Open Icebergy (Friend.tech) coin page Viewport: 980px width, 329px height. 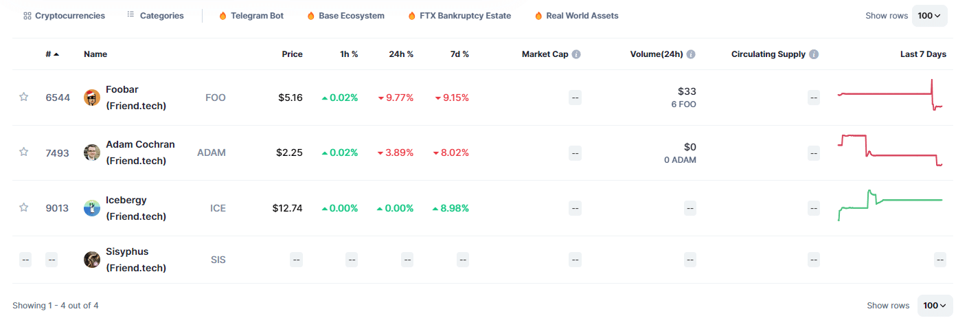[136, 208]
